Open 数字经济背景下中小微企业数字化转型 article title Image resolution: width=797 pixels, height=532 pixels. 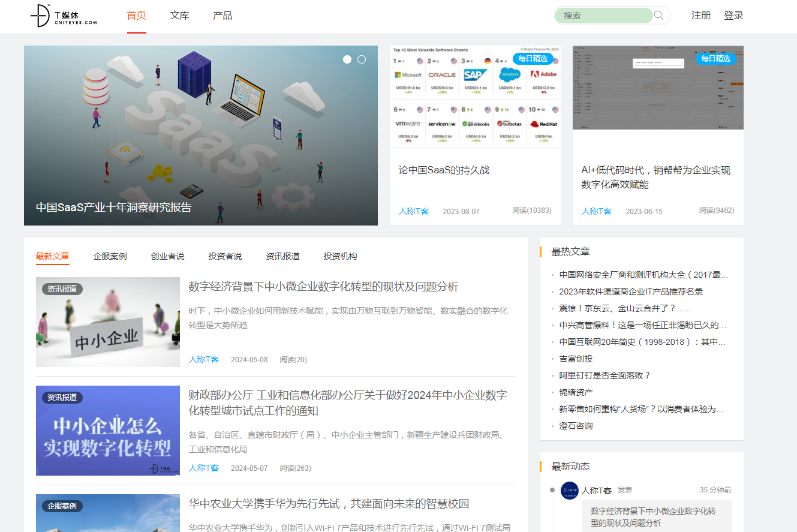click(323, 287)
